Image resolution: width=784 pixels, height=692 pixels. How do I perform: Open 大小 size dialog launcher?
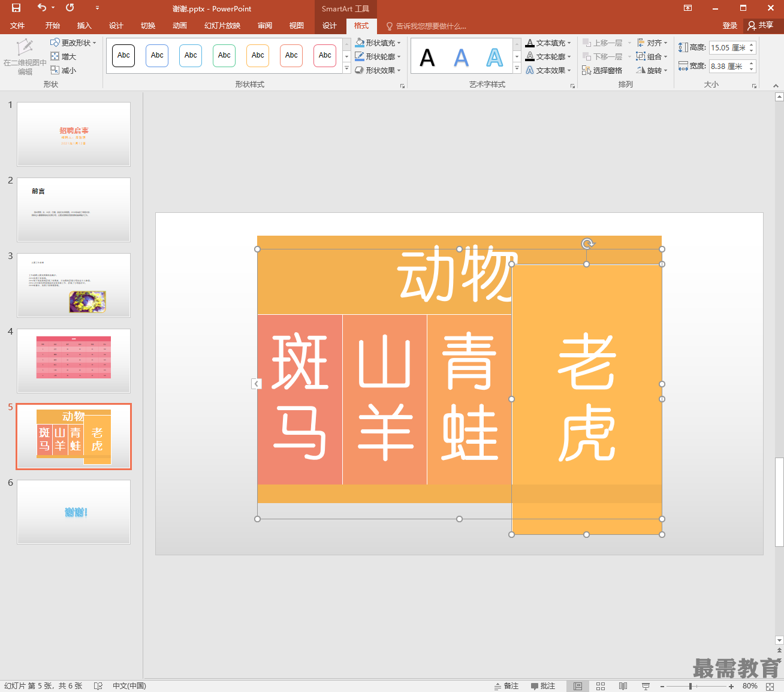(x=754, y=86)
